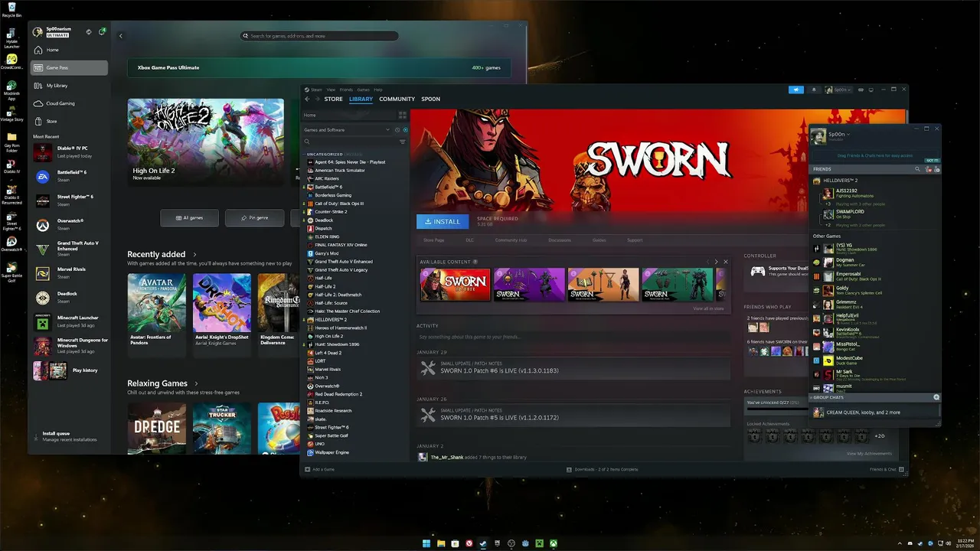Viewport: 980px width, 551px height.
Task: Open the Steam menu in menu bar
Action: tap(316, 90)
